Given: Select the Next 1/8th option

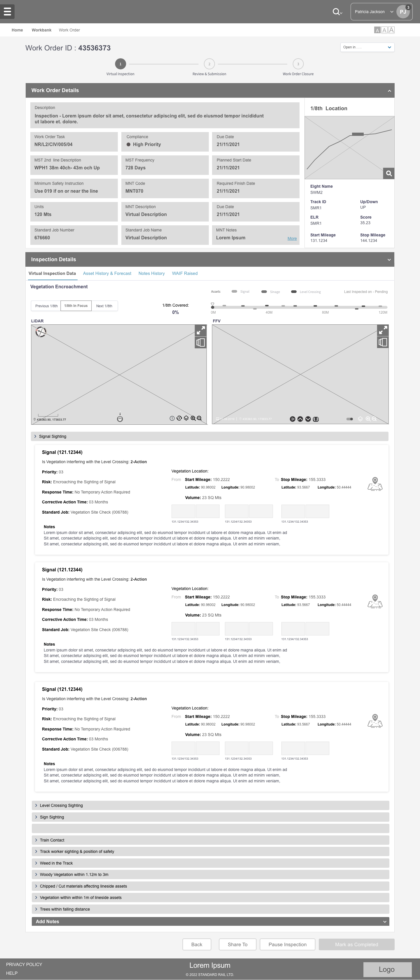Looking at the screenshot, I should [x=104, y=306].
